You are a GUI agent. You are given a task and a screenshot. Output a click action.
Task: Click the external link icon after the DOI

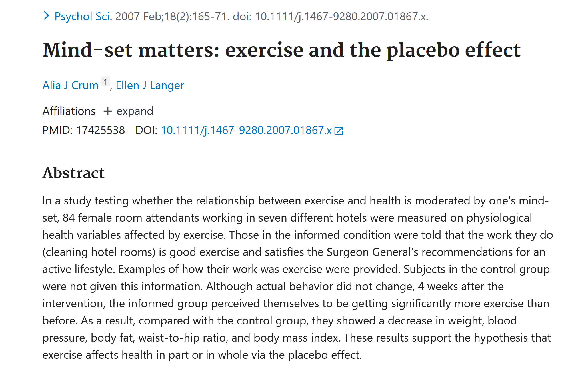click(x=338, y=131)
